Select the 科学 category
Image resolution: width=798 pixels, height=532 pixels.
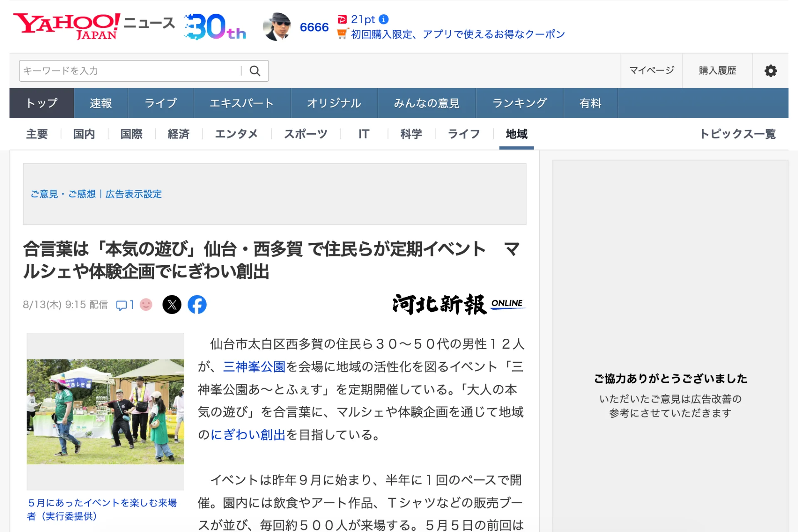click(411, 134)
